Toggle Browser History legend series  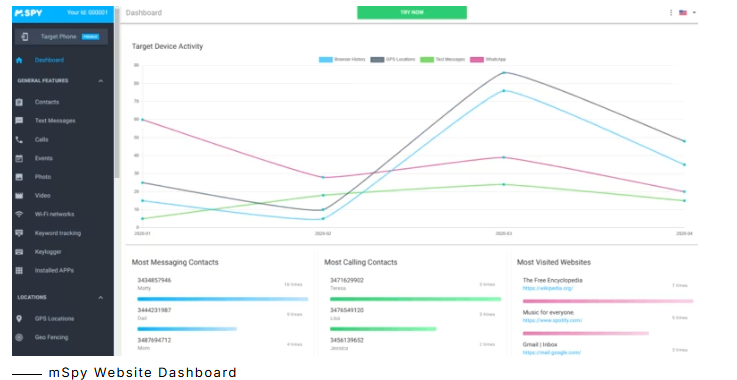(342, 60)
